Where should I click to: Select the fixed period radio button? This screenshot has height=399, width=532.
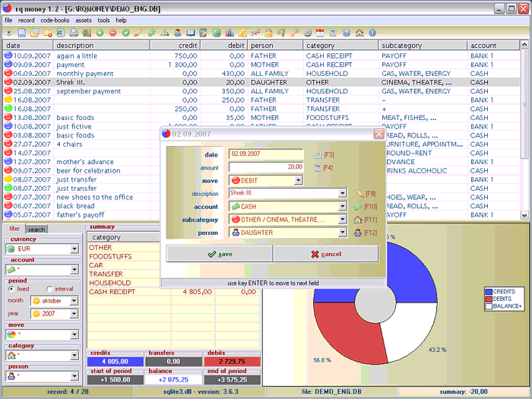click(x=11, y=289)
